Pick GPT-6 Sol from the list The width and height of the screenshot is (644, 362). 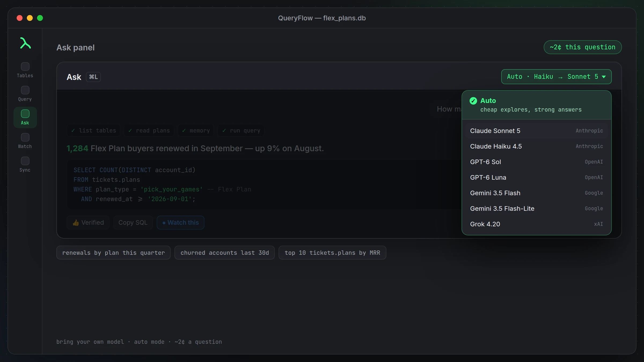pyautogui.click(x=536, y=162)
